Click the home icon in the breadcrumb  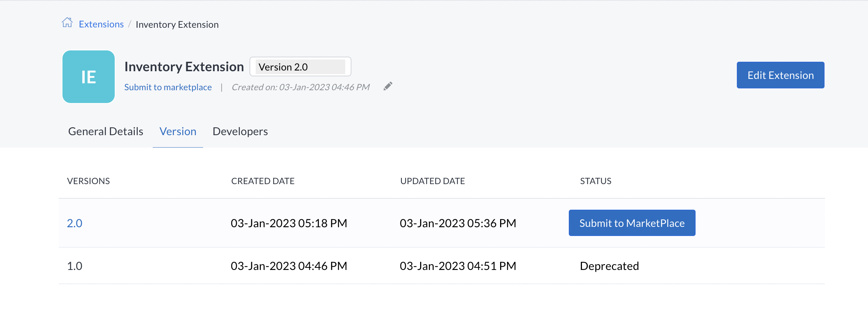(67, 23)
